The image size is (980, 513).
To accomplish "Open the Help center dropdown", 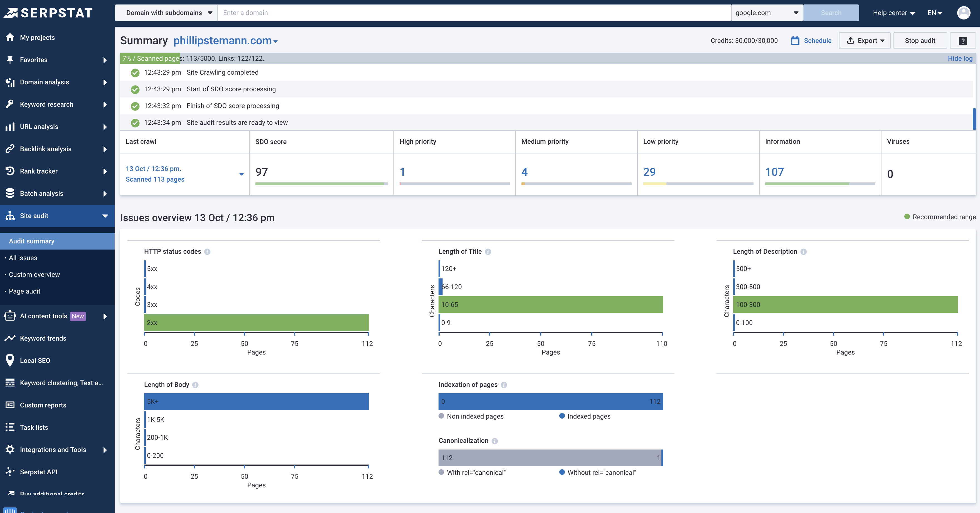I will (x=894, y=13).
